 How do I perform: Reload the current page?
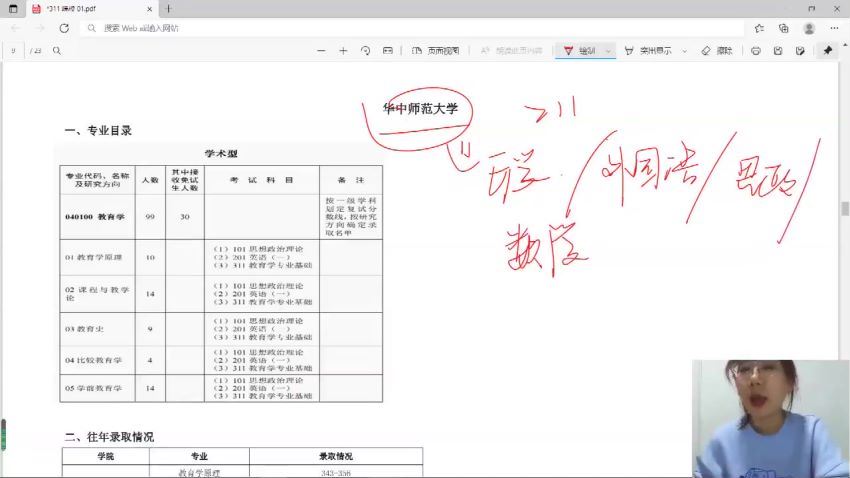(64, 28)
